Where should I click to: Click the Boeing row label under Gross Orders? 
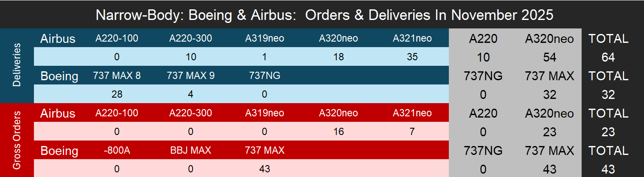59,151
